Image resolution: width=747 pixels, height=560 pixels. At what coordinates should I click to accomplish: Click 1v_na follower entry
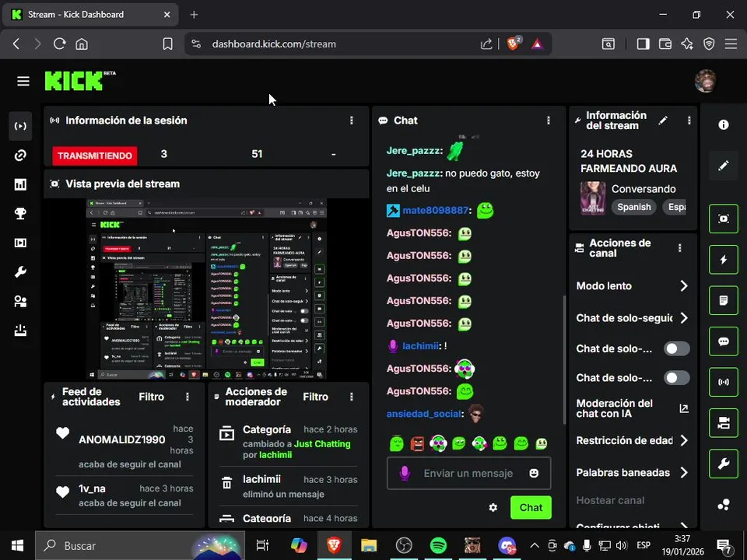click(x=92, y=488)
